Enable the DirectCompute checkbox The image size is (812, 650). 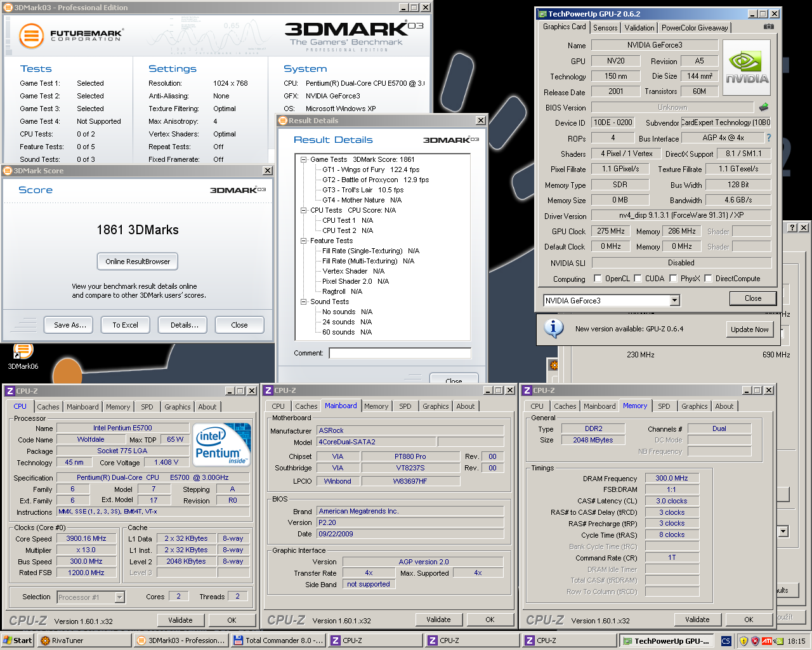pos(708,278)
